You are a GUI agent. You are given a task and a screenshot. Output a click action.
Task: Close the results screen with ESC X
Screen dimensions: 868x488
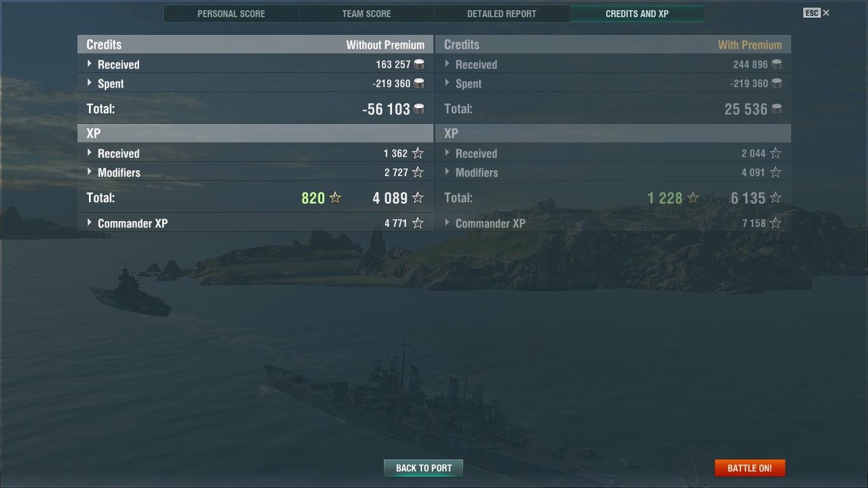pos(817,13)
